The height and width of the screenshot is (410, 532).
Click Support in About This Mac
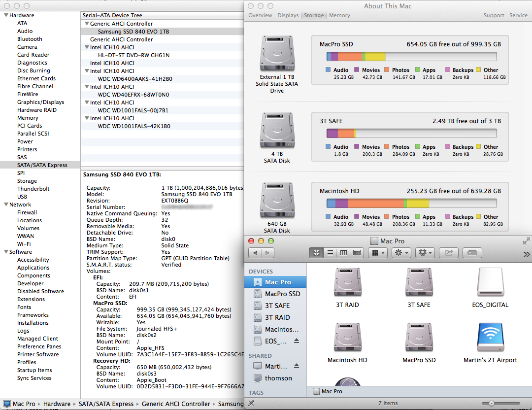pos(494,15)
